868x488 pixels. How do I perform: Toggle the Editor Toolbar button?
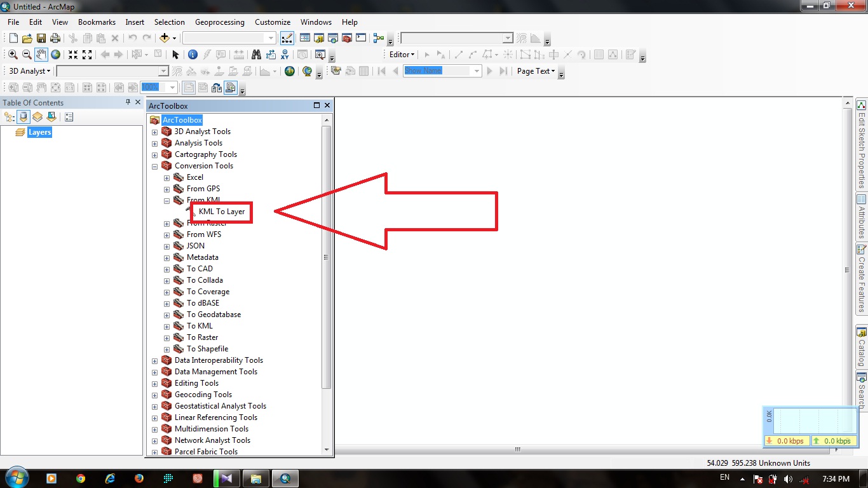[x=287, y=38]
